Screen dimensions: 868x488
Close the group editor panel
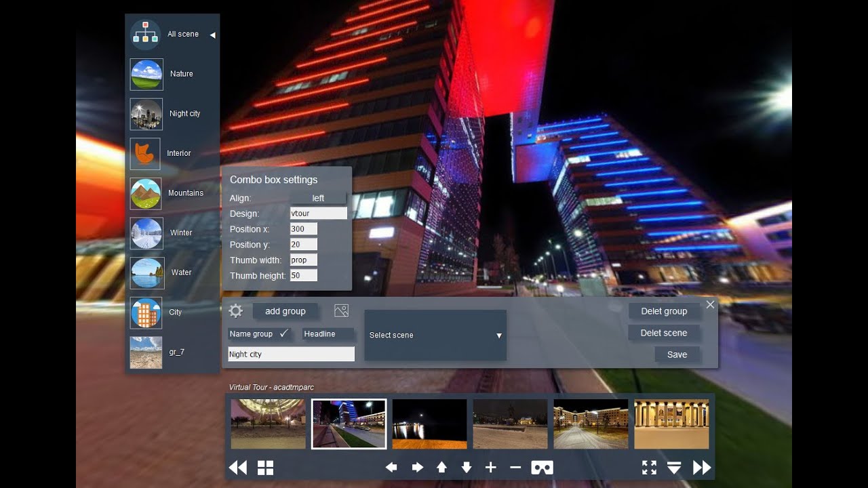[x=710, y=305]
